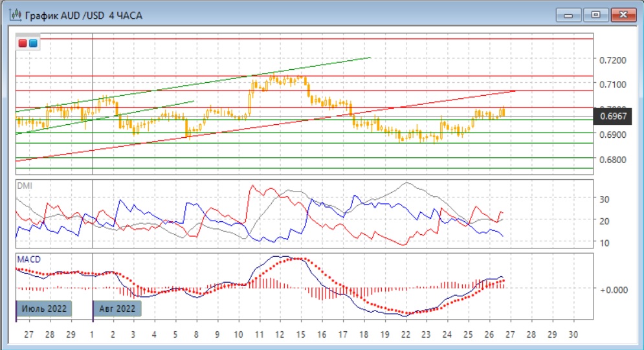644x350 pixels.
Task: Click the DMI scale value 30
Action: (x=604, y=199)
